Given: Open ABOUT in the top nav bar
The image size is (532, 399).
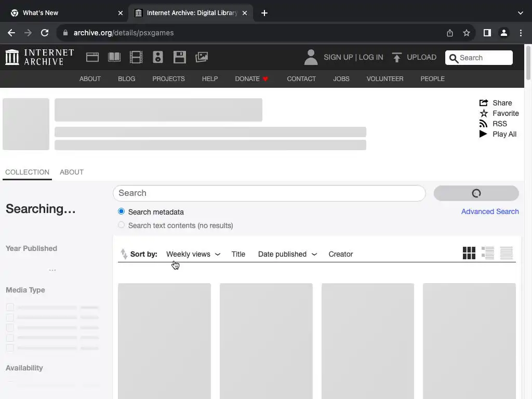Looking at the screenshot, I should [90, 79].
